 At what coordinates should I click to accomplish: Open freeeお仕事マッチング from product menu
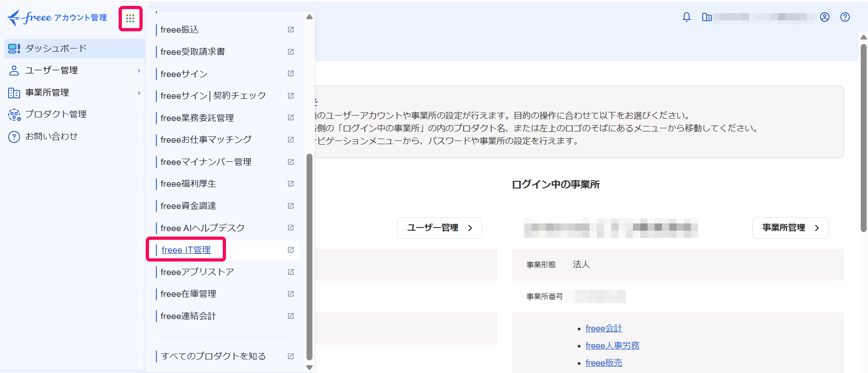point(206,140)
